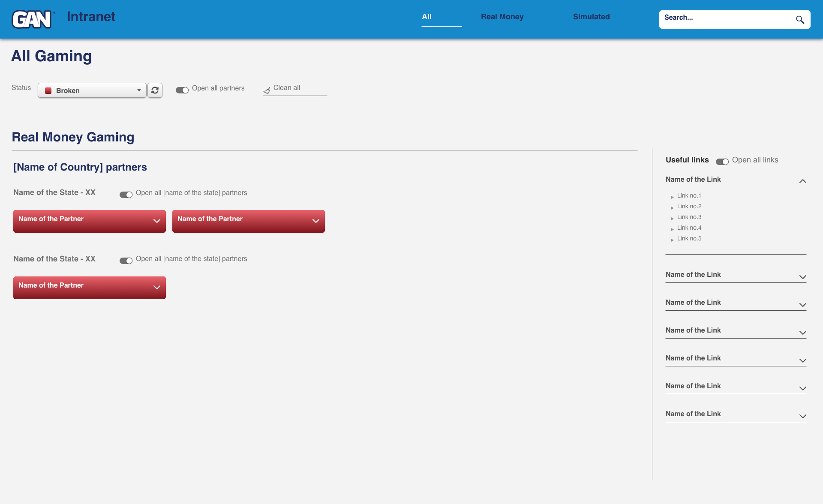
Task: Click the GAN logo icon
Action: [x=32, y=19]
